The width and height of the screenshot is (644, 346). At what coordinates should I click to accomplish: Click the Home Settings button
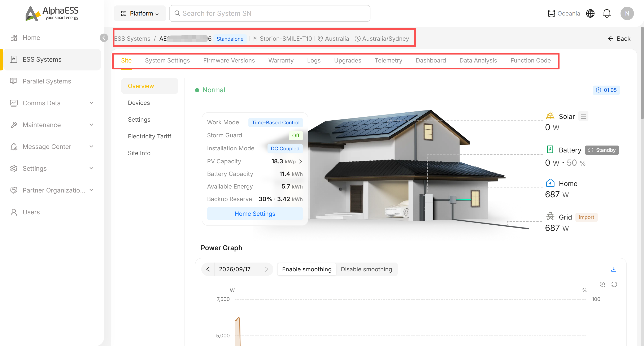(x=255, y=214)
